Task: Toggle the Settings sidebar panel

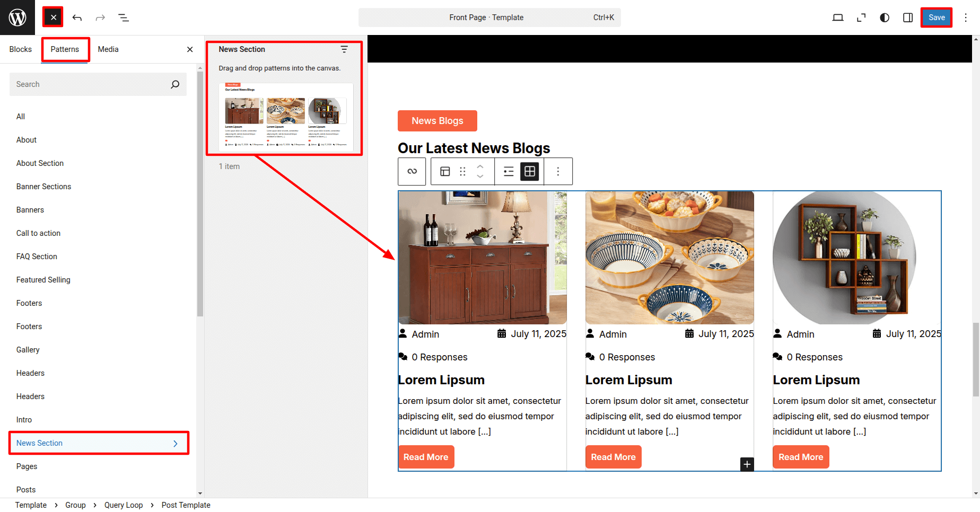Action: [908, 18]
